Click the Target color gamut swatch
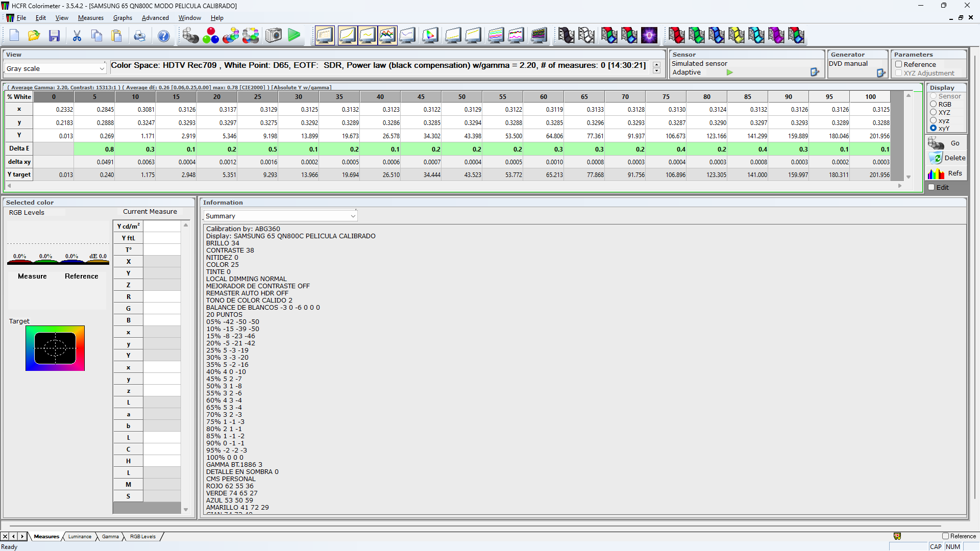 [55, 348]
